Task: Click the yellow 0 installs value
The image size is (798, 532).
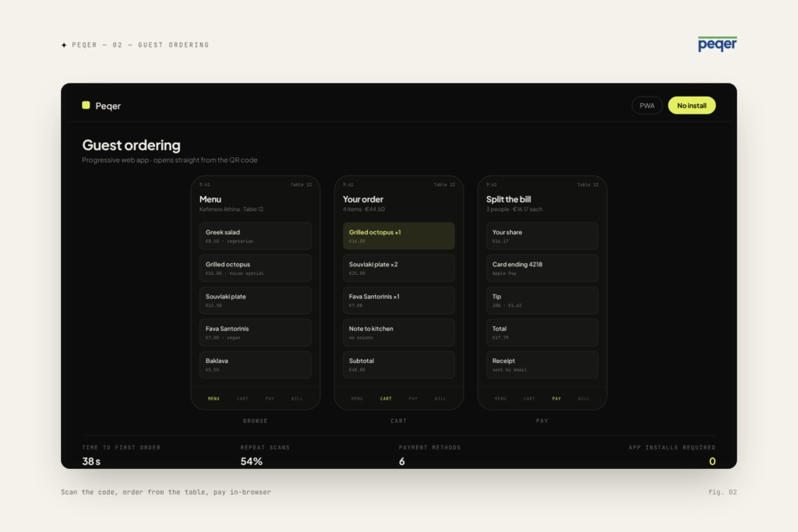Action: pyautogui.click(x=712, y=461)
